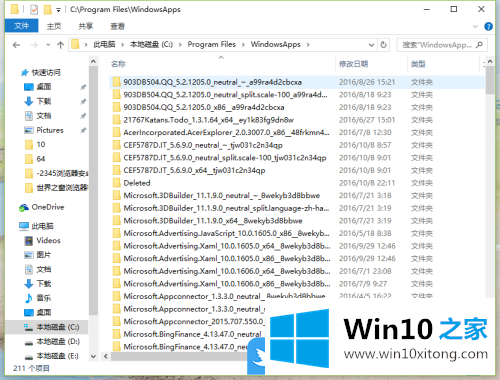Select 本地磁盘 (D:) in the navigation pane
500x380 pixels.
(58, 341)
